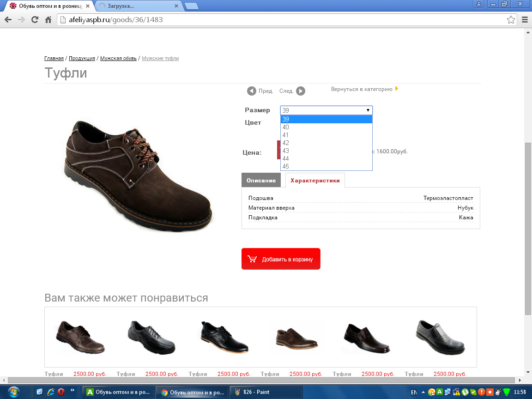532x399 pixels.
Task: Select size 44 option
Action: (326, 158)
